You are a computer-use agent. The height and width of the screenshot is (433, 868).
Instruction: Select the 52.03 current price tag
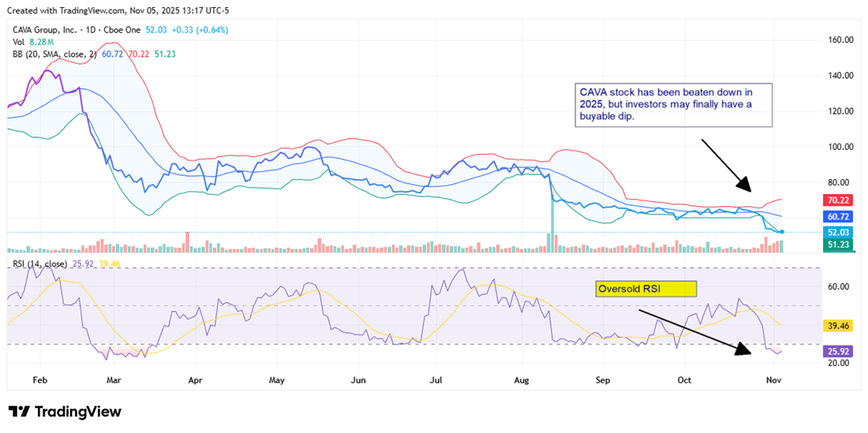click(x=840, y=233)
